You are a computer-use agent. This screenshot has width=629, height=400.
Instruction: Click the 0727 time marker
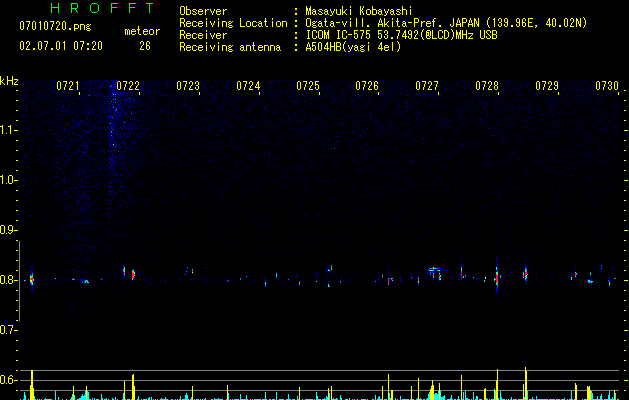[427, 86]
